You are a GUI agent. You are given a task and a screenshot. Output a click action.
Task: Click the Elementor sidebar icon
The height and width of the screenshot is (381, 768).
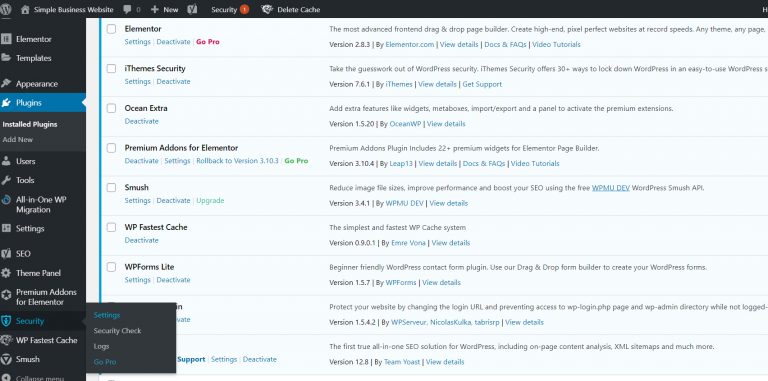(6, 39)
